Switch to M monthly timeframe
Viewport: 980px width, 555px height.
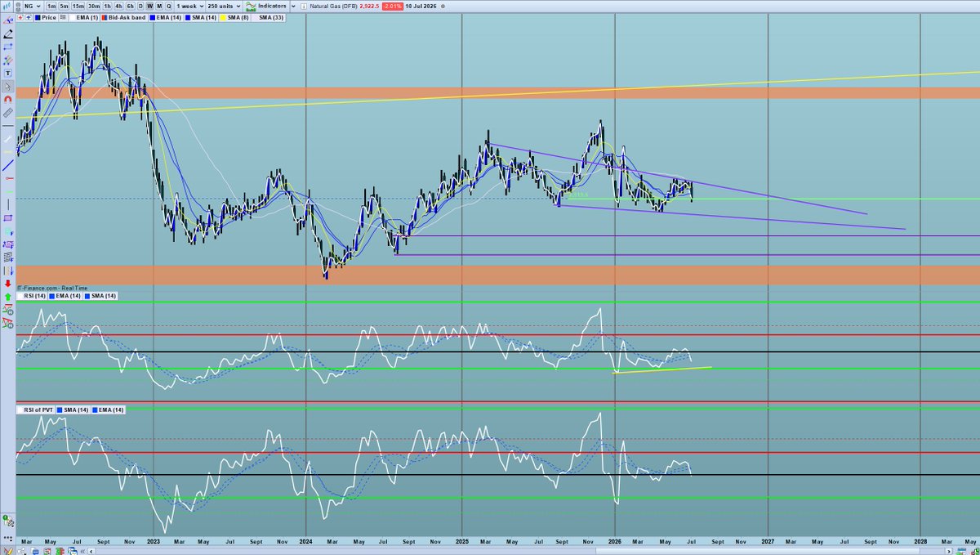coord(160,7)
